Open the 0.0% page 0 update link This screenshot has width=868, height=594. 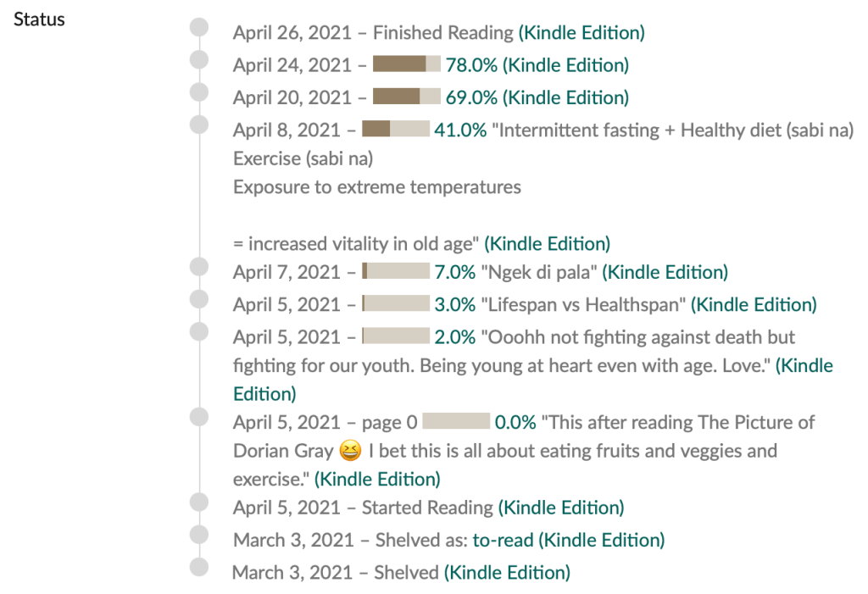tap(515, 422)
